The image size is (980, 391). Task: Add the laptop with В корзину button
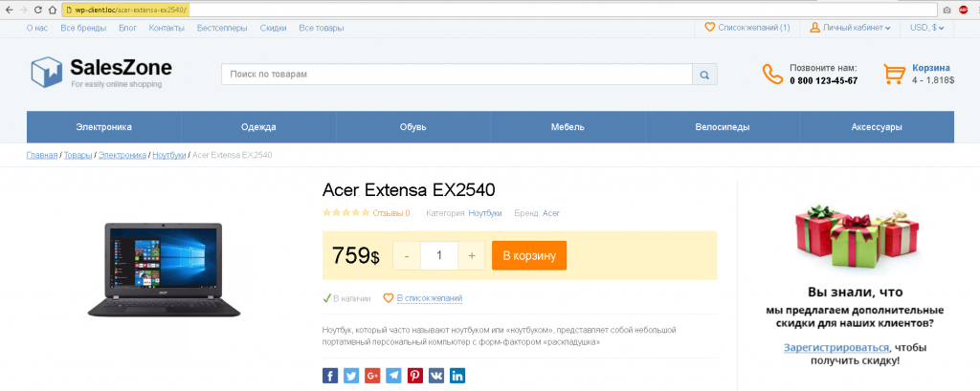pyautogui.click(x=529, y=255)
